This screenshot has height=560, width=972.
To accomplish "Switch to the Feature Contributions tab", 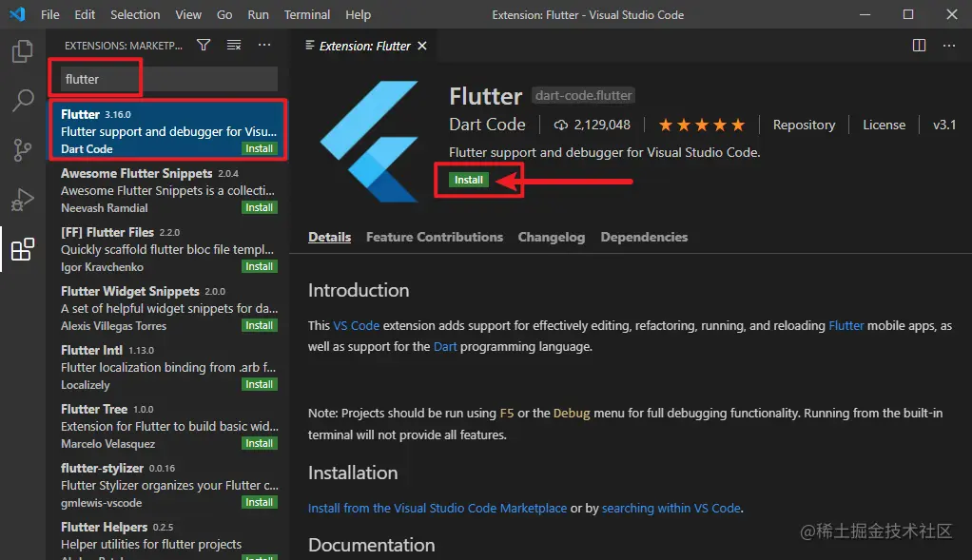I will pos(435,238).
